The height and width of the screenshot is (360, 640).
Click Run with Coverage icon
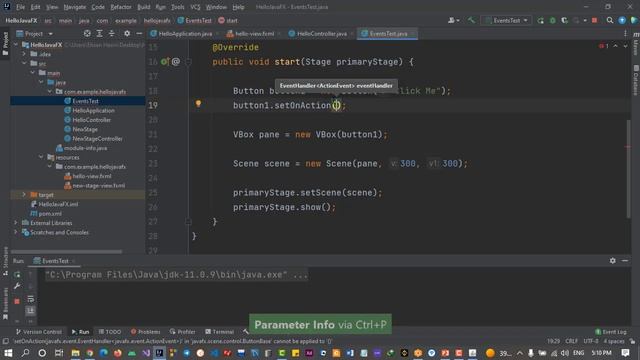click(x=564, y=20)
